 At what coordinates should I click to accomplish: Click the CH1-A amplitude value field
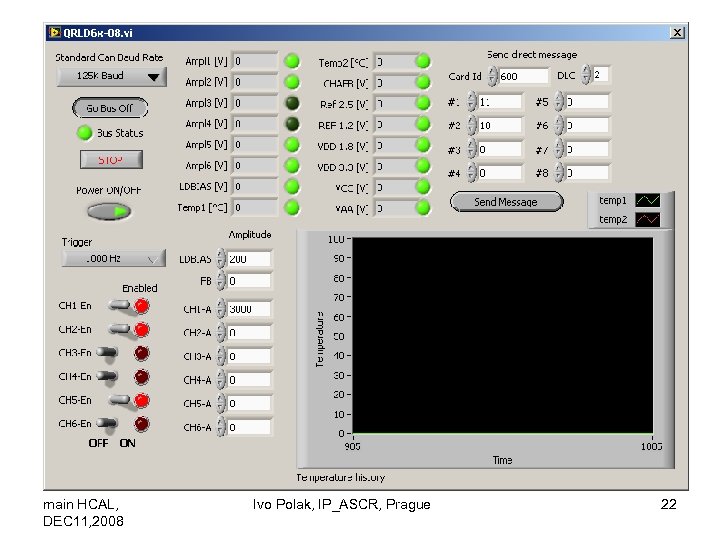point(249,309)
